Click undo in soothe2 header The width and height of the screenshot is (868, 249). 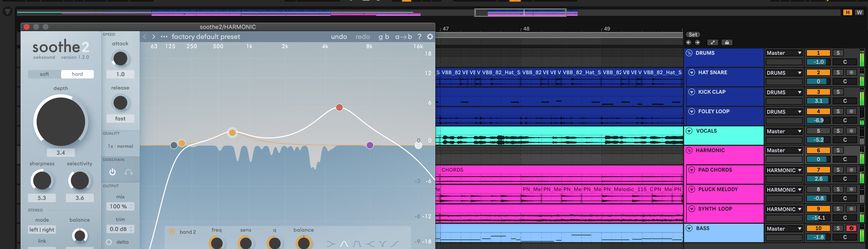(339, 37)
